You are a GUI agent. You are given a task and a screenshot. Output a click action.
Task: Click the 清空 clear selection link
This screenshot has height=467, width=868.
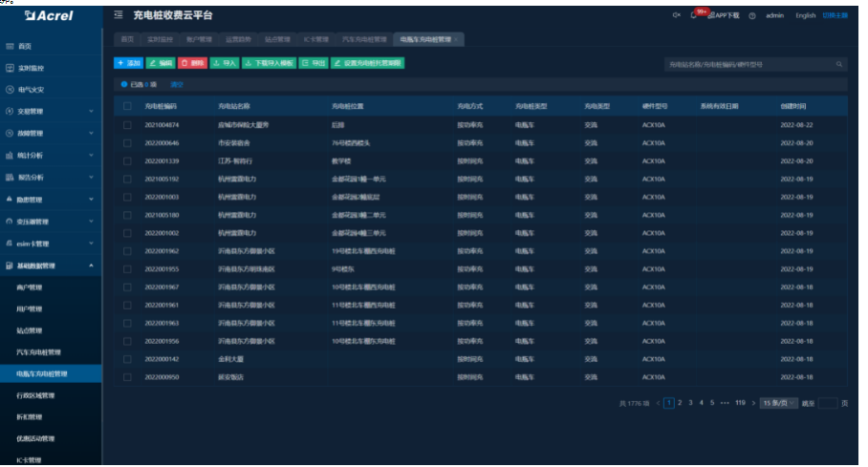(x=177, y=84)
